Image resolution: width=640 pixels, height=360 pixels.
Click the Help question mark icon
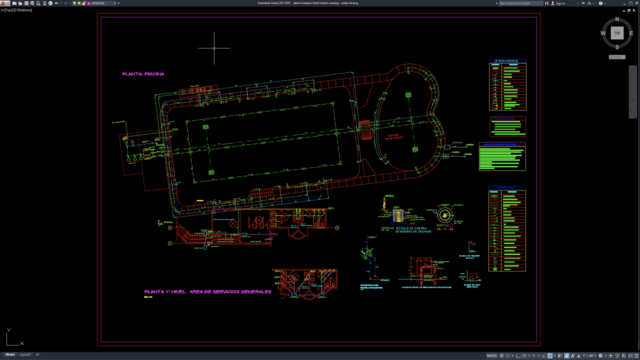[x=601, y=3]
